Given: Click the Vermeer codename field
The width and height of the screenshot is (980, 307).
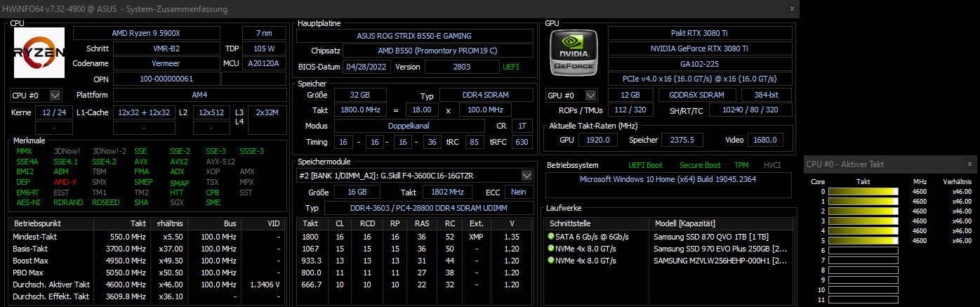Looking at the screenshot, I should click(166, 63).
